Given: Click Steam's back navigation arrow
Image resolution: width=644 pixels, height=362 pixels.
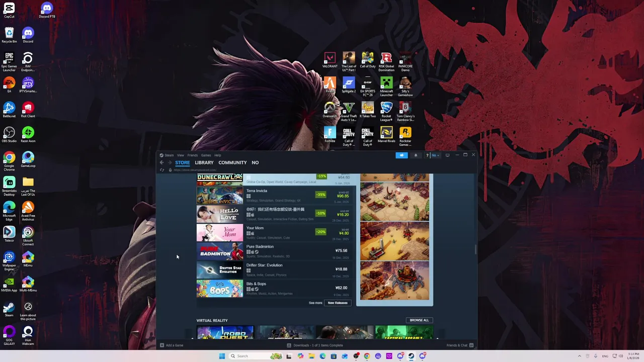Looking at the screenshot, I should (x=162, y=162).
